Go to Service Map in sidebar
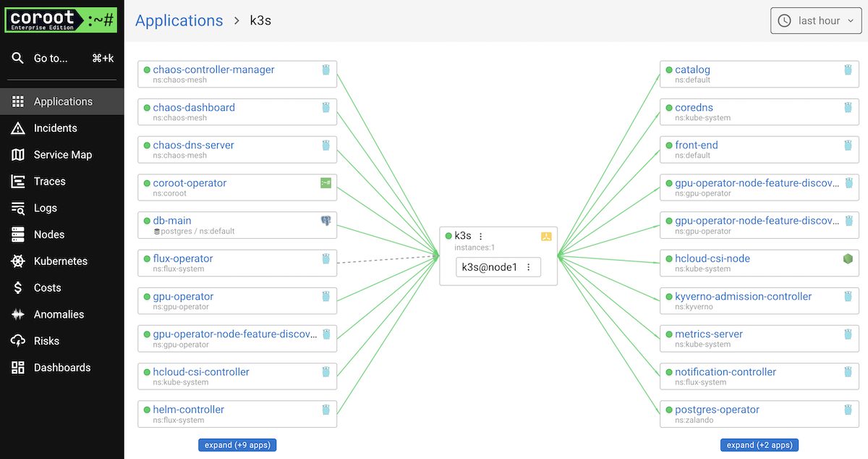This screenshot has height=459, width=868. coord(62,155)
